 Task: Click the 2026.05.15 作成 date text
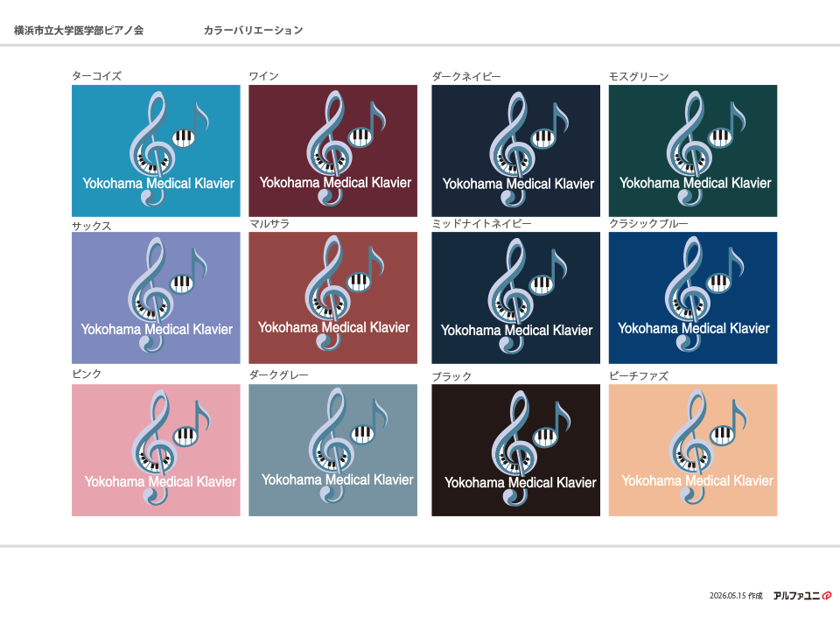736,596
